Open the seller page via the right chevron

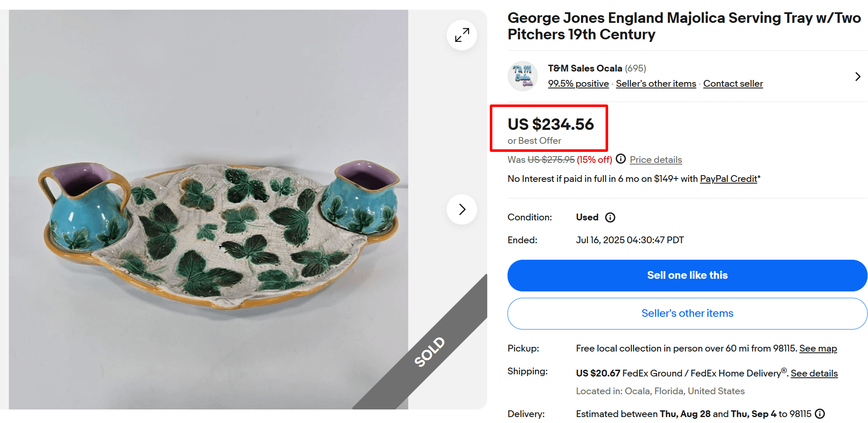857,77
